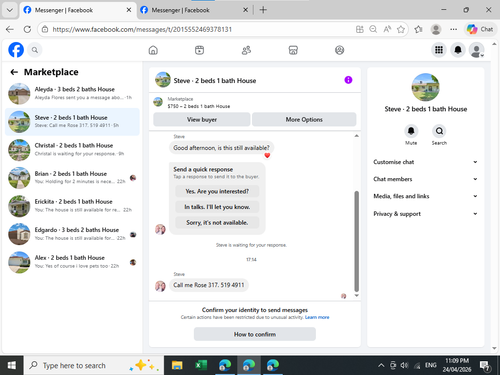Send quick response 'Sorry, it's not available.'
500x375 pixels.
(x=217, y=223)
